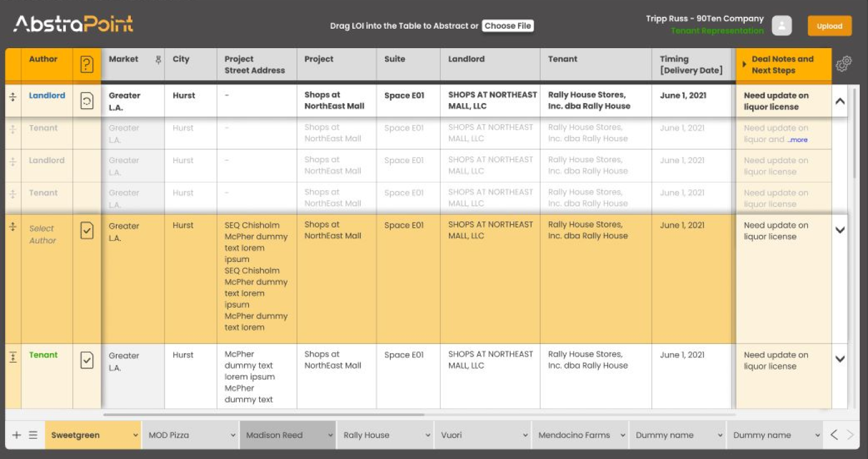
Task: Expand Deal Notes and Next Steps column triangle
Action: [x=744, y=64]
